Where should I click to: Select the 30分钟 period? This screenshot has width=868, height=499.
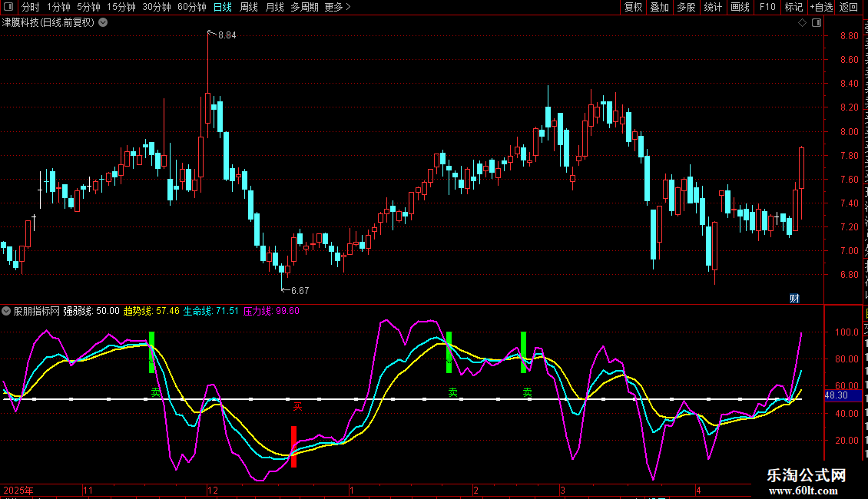(x=157, y=7)
